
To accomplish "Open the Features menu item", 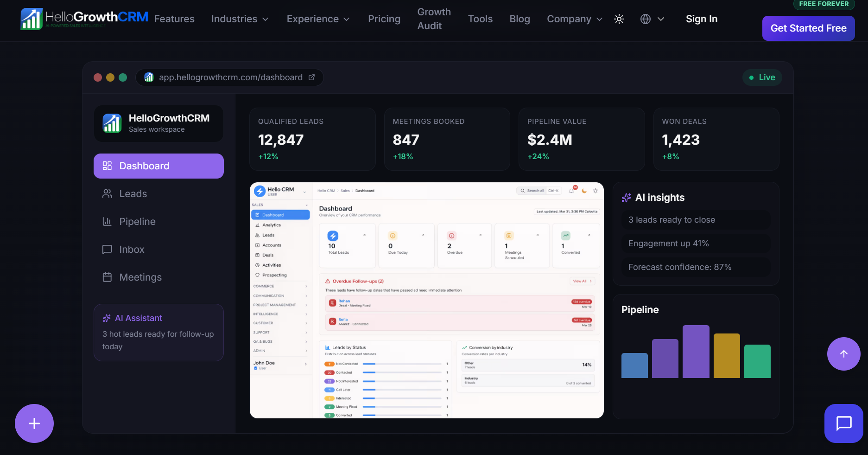I will point(174,19).
